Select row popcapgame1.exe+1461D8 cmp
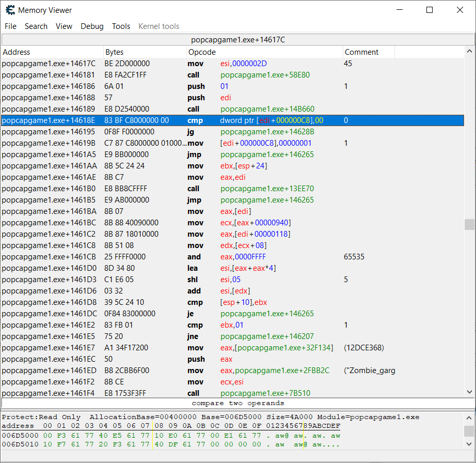This screenshot has width=476, height=463. tap(232, 302)
